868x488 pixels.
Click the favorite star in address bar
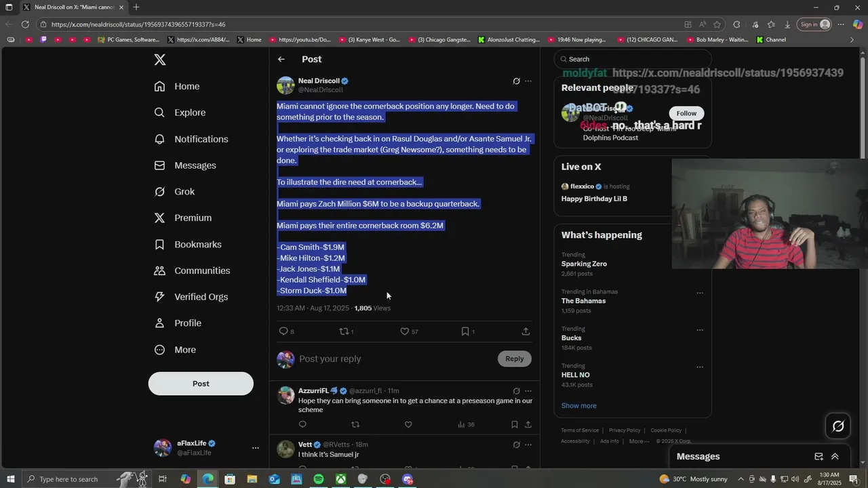pyautogui.click(x=717, y=24)
